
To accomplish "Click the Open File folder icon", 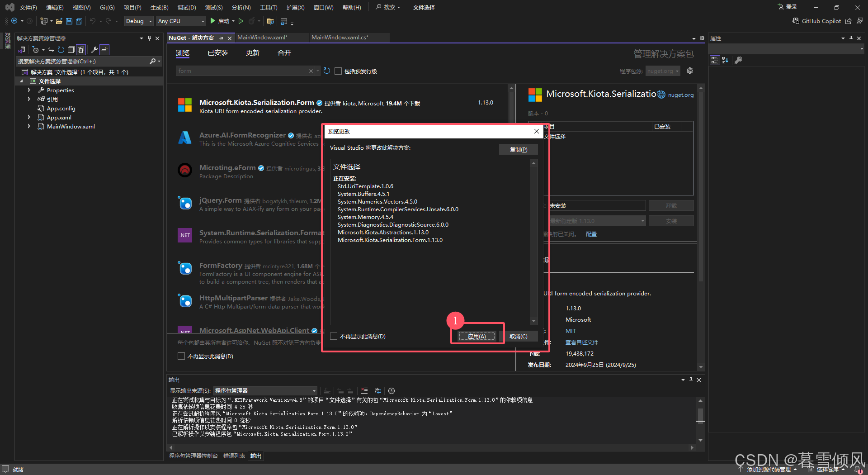I will click(59, 21).
